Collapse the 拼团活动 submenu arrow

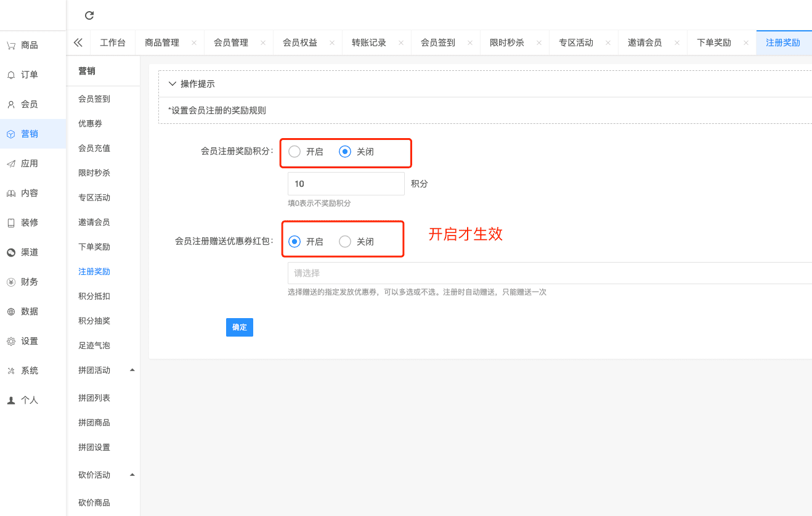(x=132, y=370)
